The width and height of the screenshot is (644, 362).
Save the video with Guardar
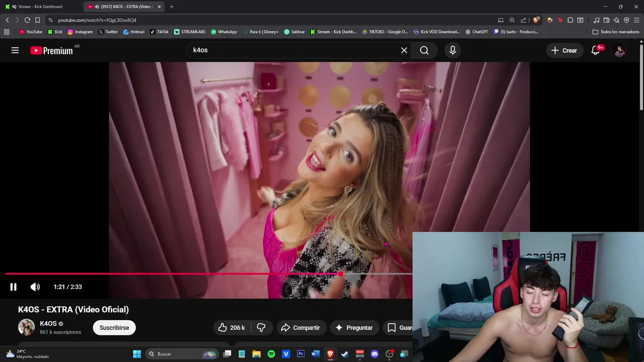(398, 327)
